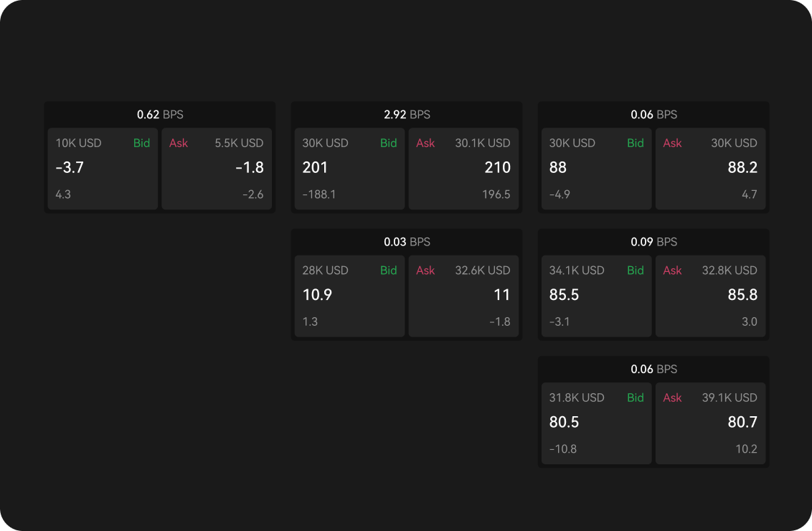Select the Bid panel showing price 201
Screen dimensions: 812x531
click(x=349, y=168)
